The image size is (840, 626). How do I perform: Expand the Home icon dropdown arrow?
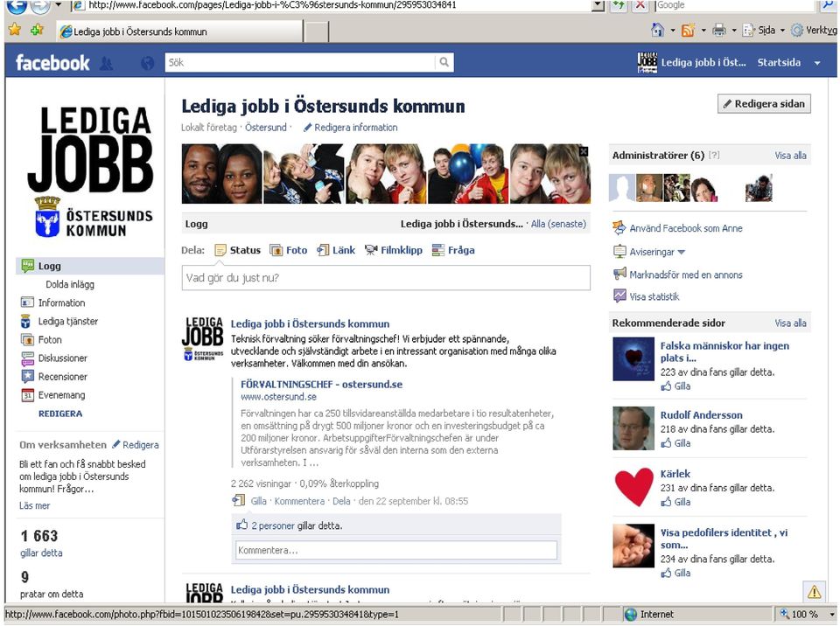tap(672, 31)
